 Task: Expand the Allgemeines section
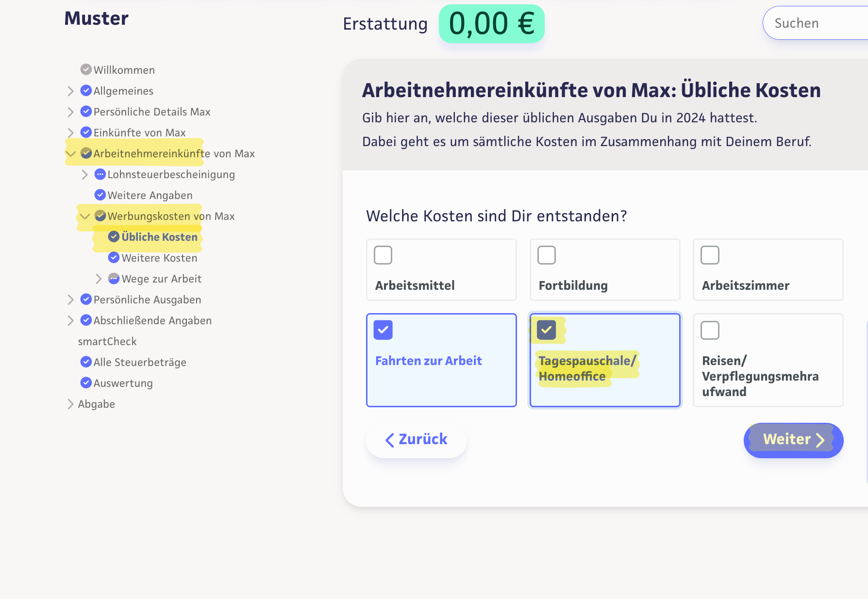click(71, 91)
